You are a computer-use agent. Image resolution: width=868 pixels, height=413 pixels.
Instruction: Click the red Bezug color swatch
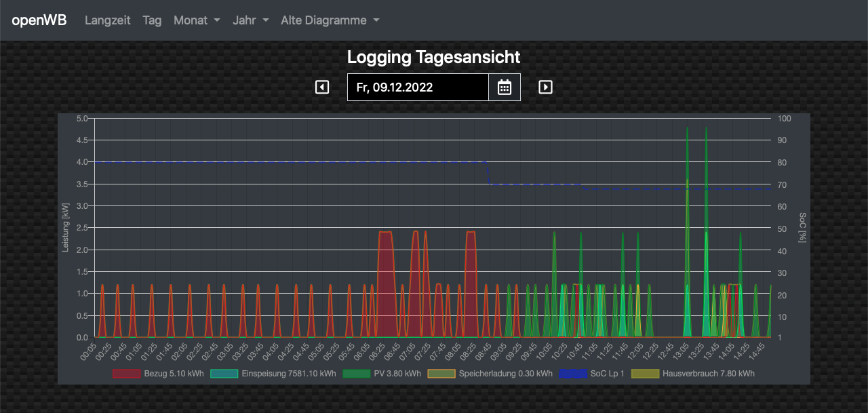[x=126, y=373]
